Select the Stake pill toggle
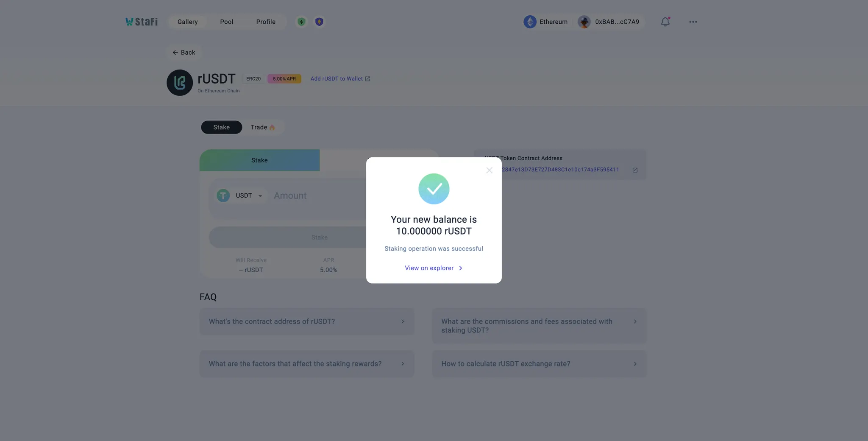 (x=221, y=127)
